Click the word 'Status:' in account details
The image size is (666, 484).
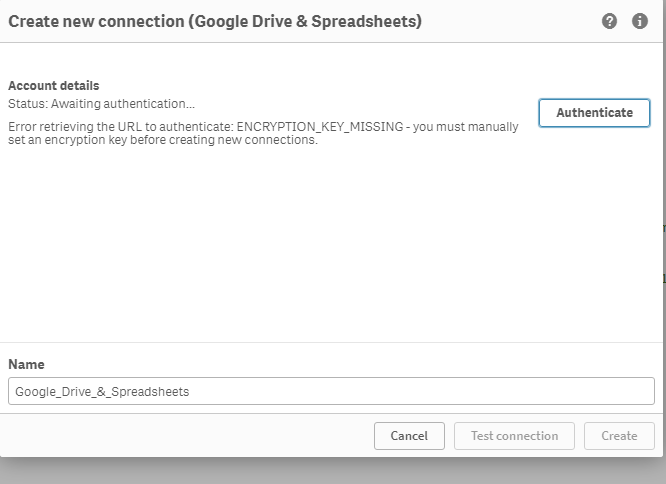pos(27,103)
